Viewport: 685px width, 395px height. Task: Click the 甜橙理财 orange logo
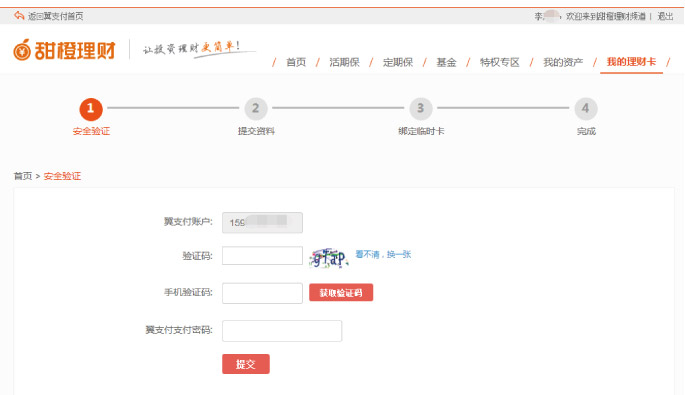point(64,50)
